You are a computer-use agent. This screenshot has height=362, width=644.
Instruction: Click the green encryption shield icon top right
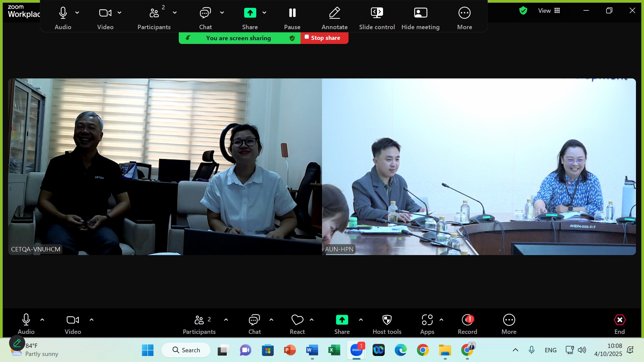(523, 11)
